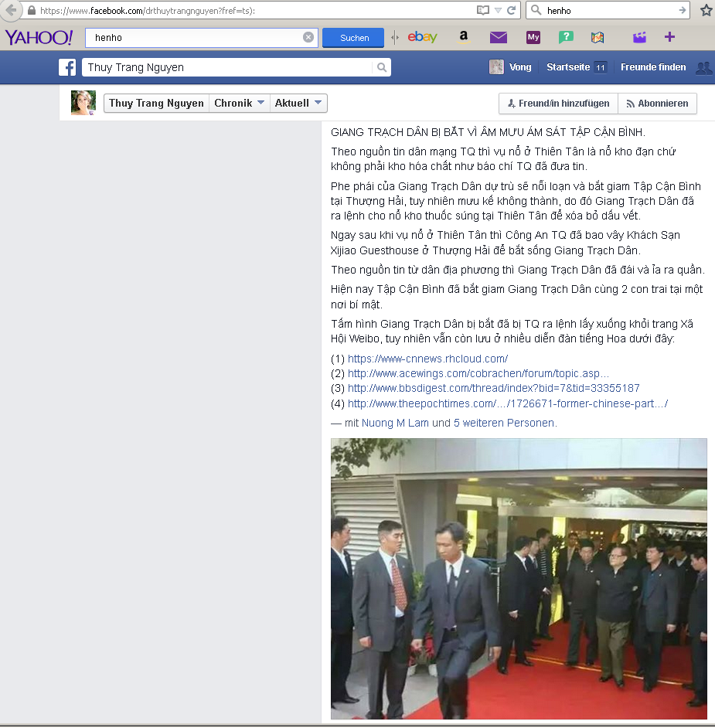Open the My Yahoo icon
The width and height of the screenshot is (715, 728).
coord(533,37)
